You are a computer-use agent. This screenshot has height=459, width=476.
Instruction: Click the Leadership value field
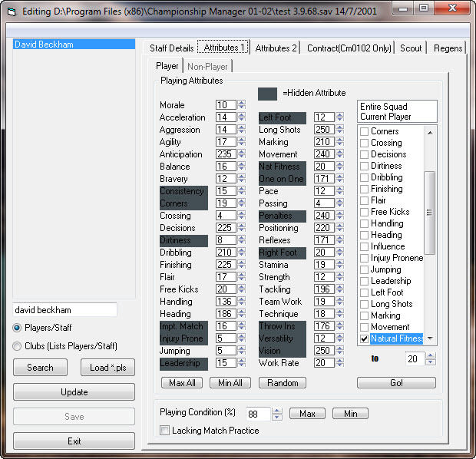coord(226,363)
